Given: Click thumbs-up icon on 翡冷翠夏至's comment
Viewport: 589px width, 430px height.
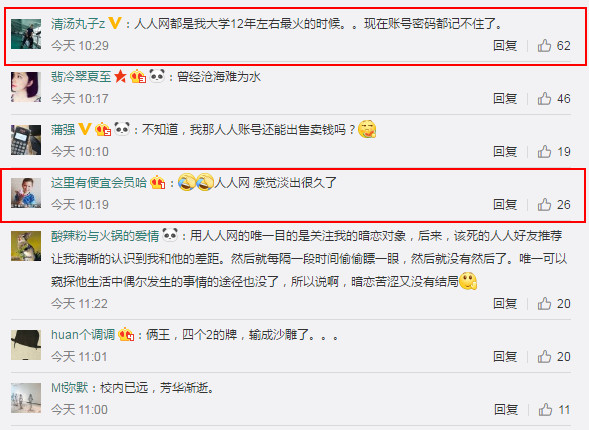Looking at the screenshot, I should [544, 99].
